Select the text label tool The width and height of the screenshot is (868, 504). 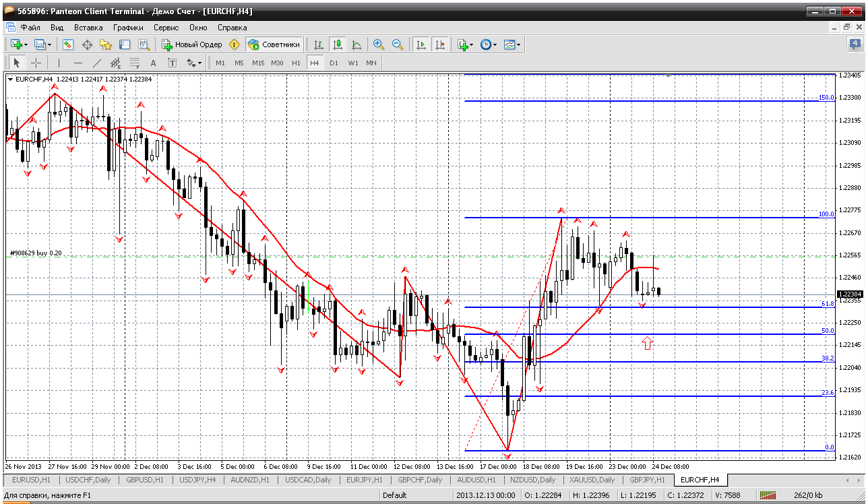172,63
